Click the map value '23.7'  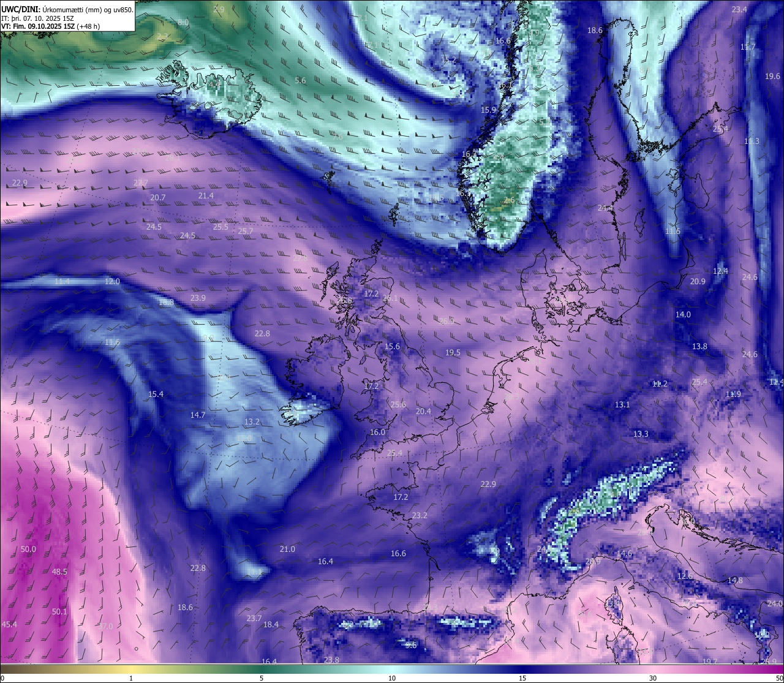[254, 619]
